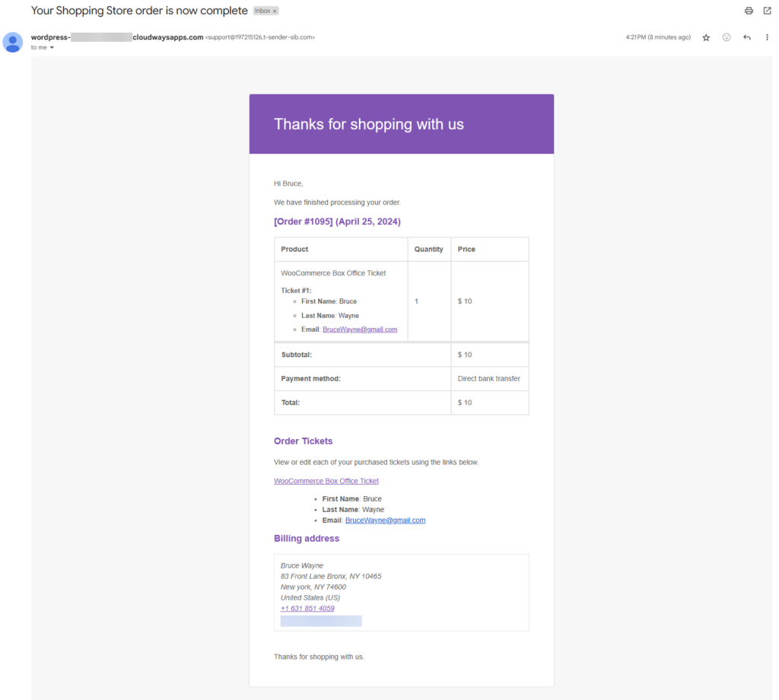Click the Subtotal: row label

(296, 355)
